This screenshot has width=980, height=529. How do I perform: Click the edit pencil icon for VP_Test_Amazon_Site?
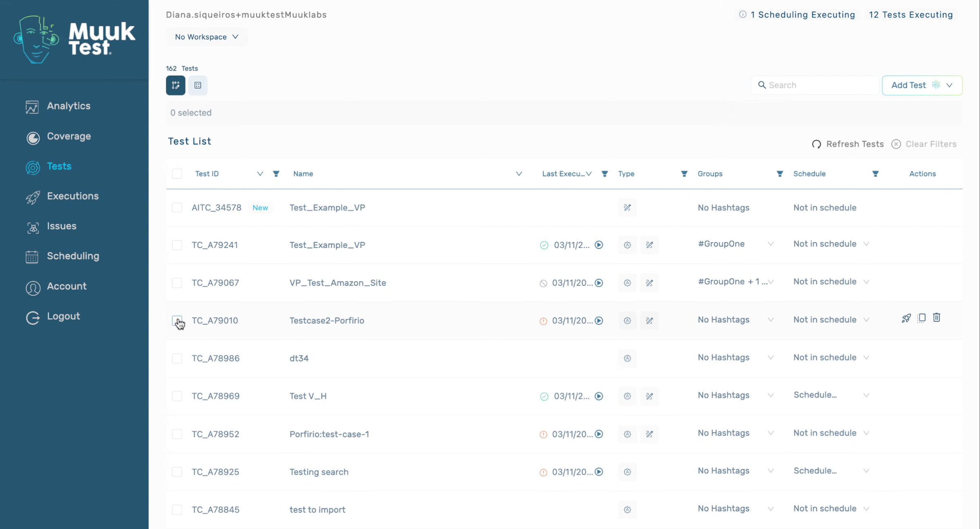pos(650,283)
